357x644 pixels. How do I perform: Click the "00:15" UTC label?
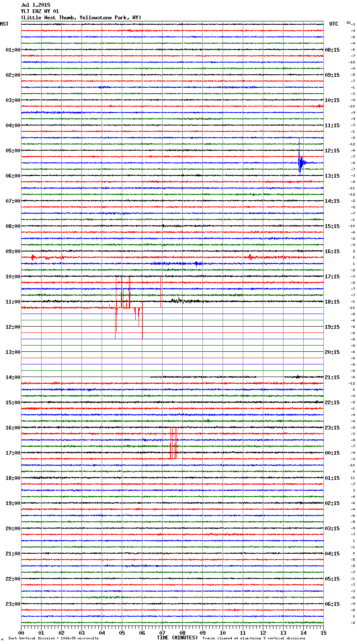(x=332, y=453)
